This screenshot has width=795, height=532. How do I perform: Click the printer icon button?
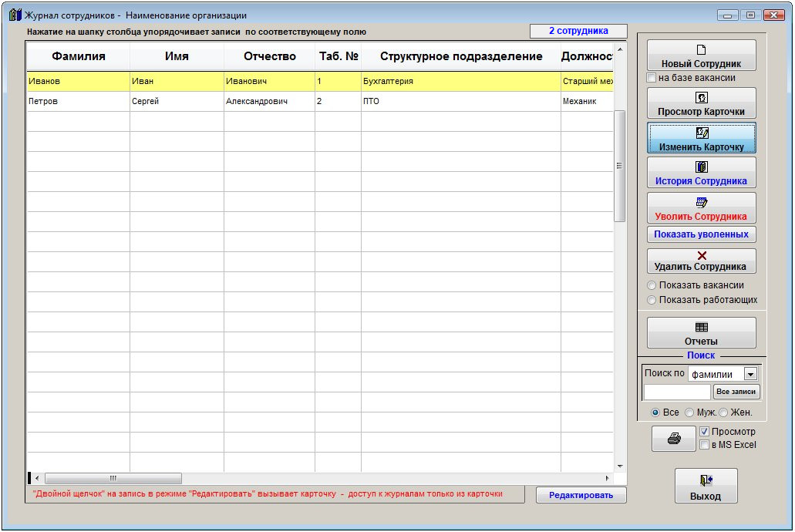pos(674,438)
